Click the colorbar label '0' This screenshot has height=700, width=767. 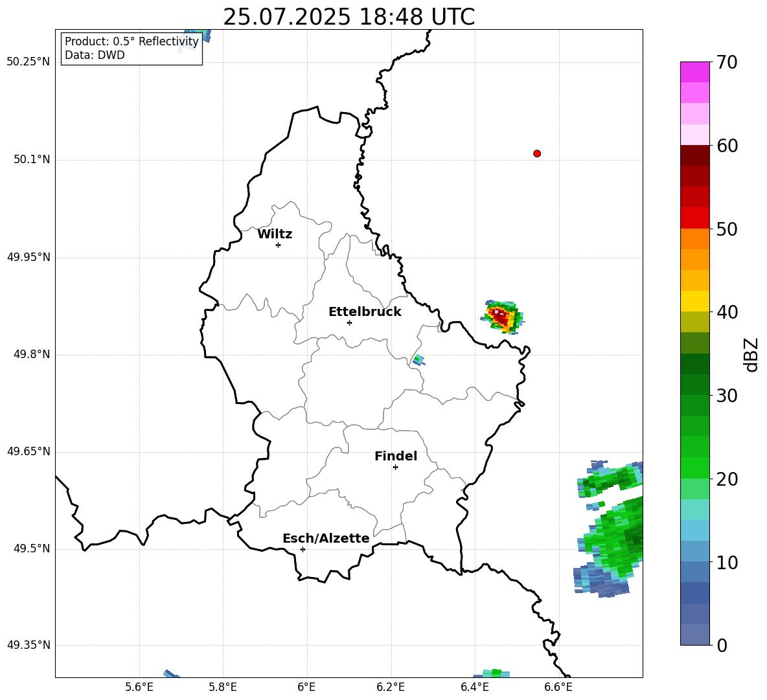pos(722,645)
